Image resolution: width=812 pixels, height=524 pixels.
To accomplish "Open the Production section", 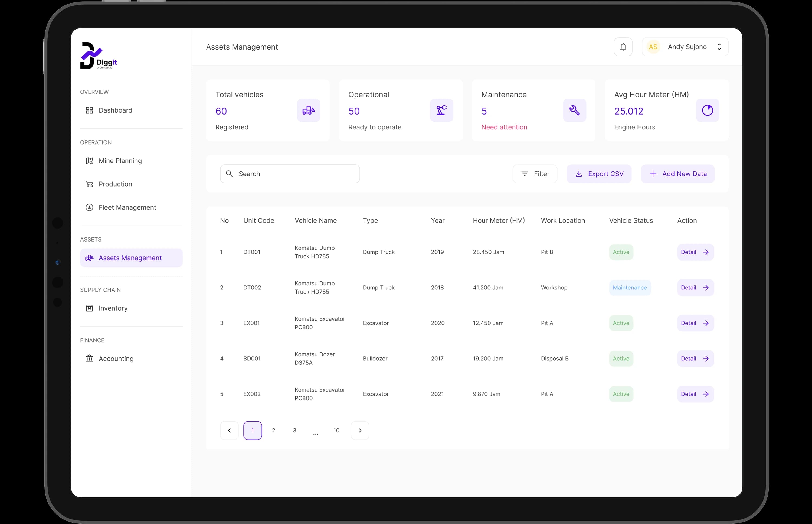I will tap(131, 184).
